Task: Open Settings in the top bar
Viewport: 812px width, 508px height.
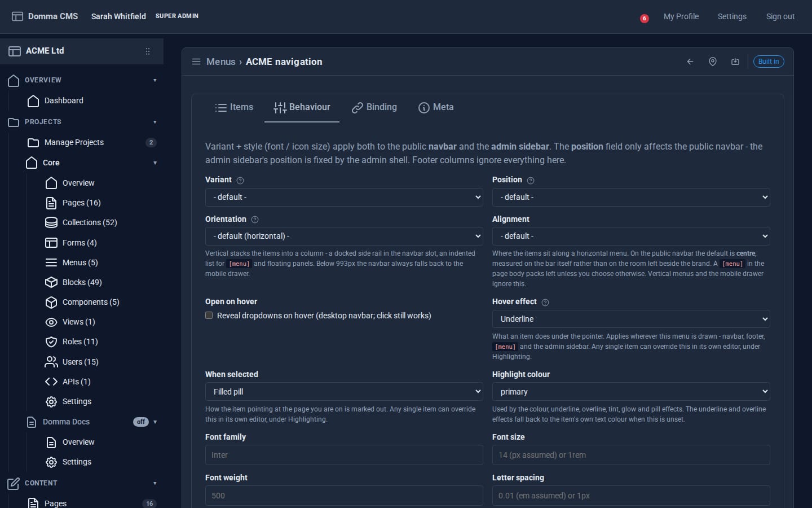Action: point(732,16)
